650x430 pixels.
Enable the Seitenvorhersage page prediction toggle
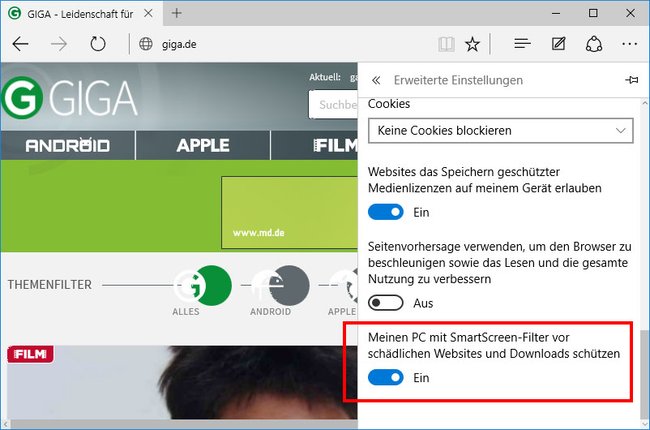(386, 303)
